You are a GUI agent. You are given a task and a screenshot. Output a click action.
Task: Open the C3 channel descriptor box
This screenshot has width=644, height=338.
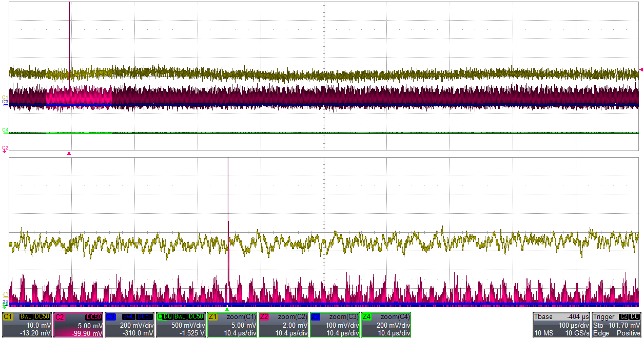(x=129, y=325)
